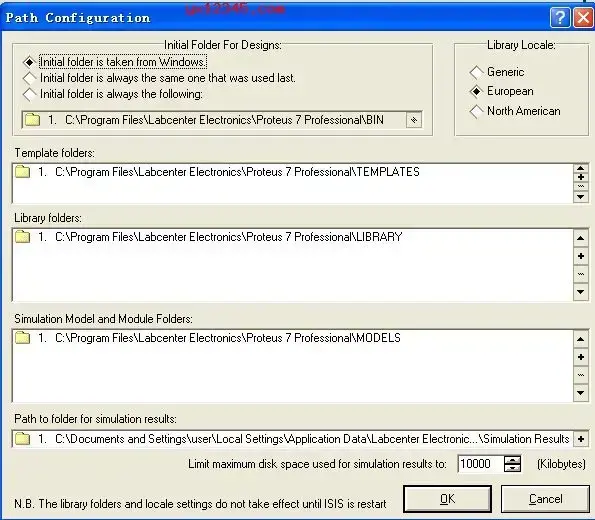This screenshot has width=595, height=520.
Task: Move Library folder entry down with arrow
Action: click(x=581, y=292)
